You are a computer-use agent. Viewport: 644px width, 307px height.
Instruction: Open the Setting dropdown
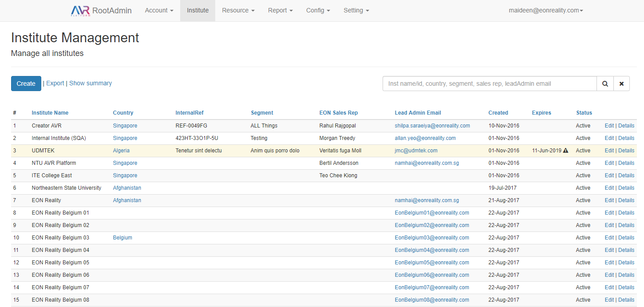click(x=356, y=11)
